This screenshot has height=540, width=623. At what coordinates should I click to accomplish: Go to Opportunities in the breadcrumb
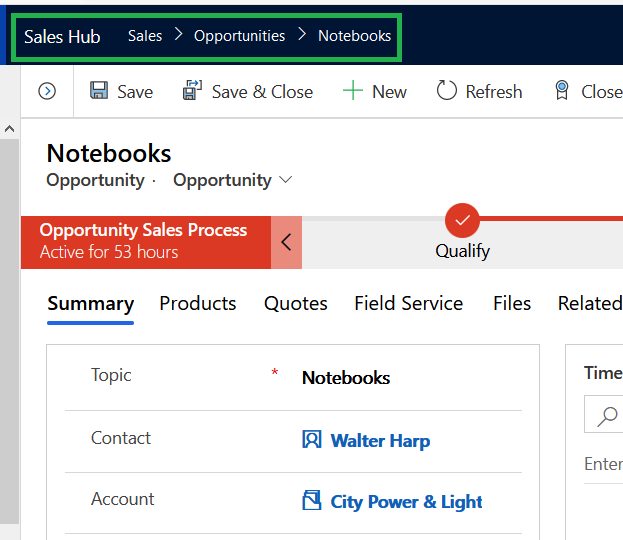(x=239, y=36)
